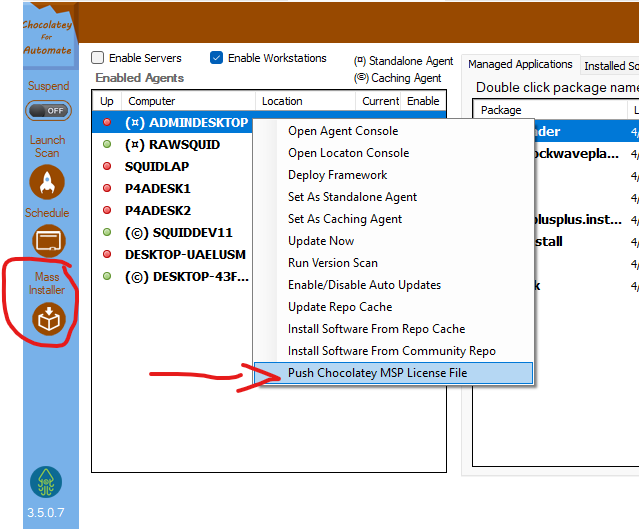Click green status dot for RAWSQUID
Image resolution: width=639 pixels, height=529 pixels.
(x=107, y=144)
